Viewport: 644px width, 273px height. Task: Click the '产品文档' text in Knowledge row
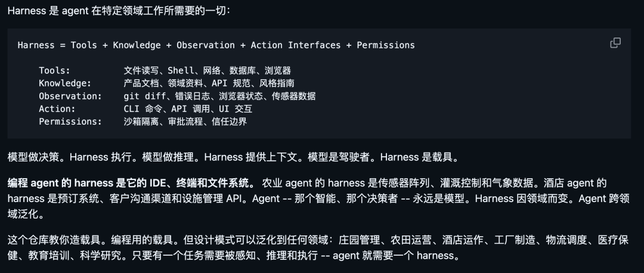[141, 83]
